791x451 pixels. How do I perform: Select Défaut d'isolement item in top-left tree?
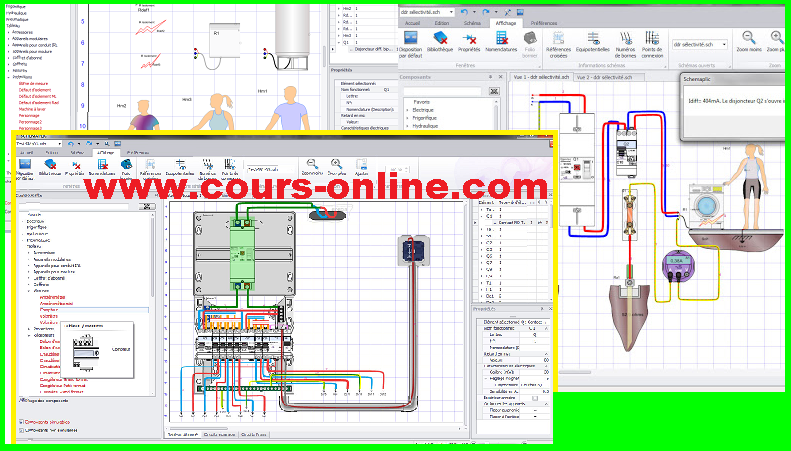click(34, 90)
